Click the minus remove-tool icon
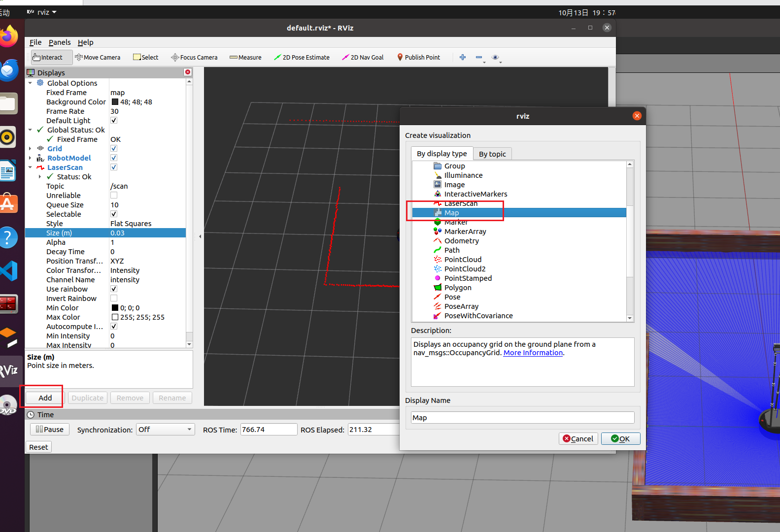The height and width of the screenshot is (532, 780). [x=479, y=58]
